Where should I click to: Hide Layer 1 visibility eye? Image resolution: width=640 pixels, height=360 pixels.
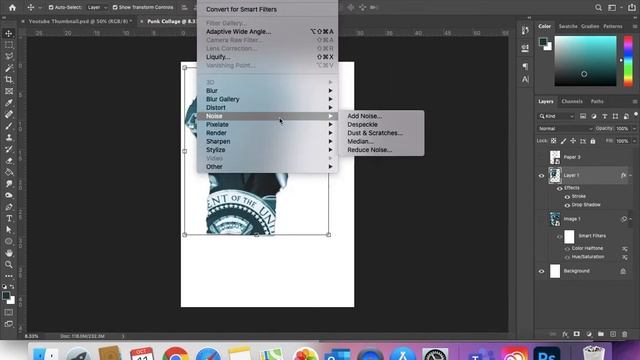(541, 176)
